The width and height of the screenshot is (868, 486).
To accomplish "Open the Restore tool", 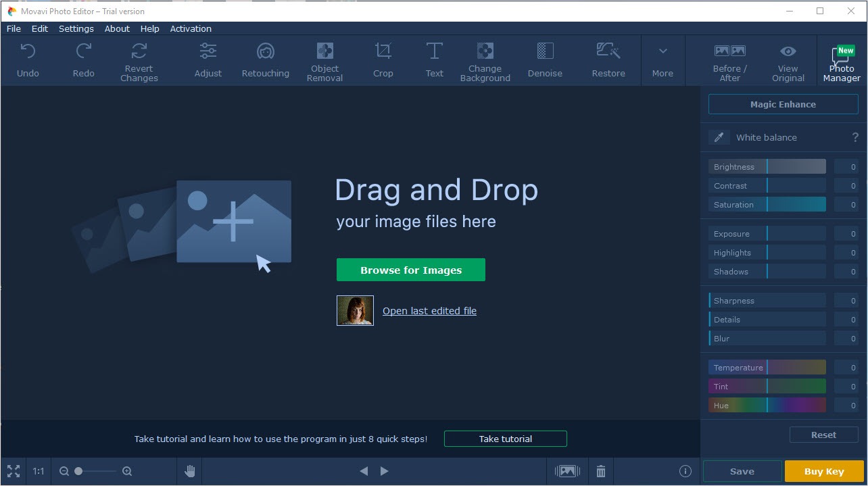I will coord(608,61).
